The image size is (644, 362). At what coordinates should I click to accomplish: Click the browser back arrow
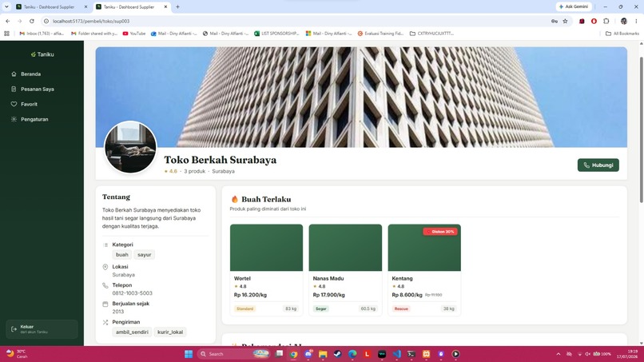[8, 21]
